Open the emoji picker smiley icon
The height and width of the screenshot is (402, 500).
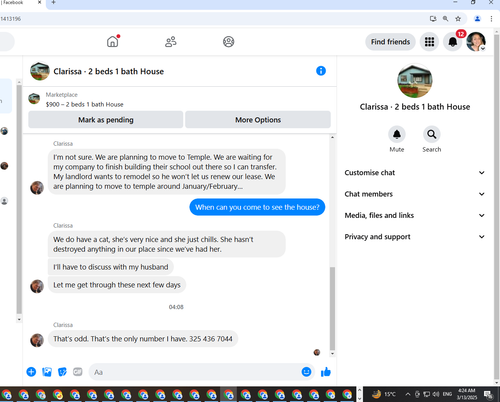306,372
